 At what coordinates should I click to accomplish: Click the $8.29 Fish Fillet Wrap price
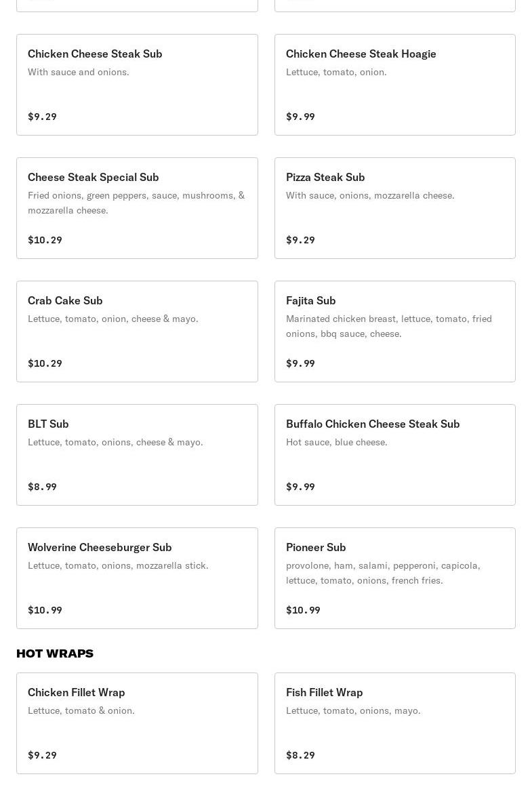[x=300, y=755]
